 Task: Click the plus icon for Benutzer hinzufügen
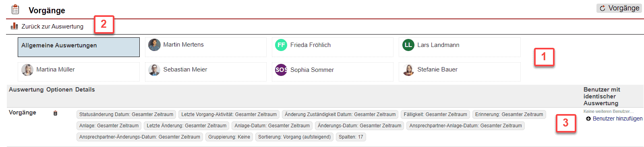[588, 118]
